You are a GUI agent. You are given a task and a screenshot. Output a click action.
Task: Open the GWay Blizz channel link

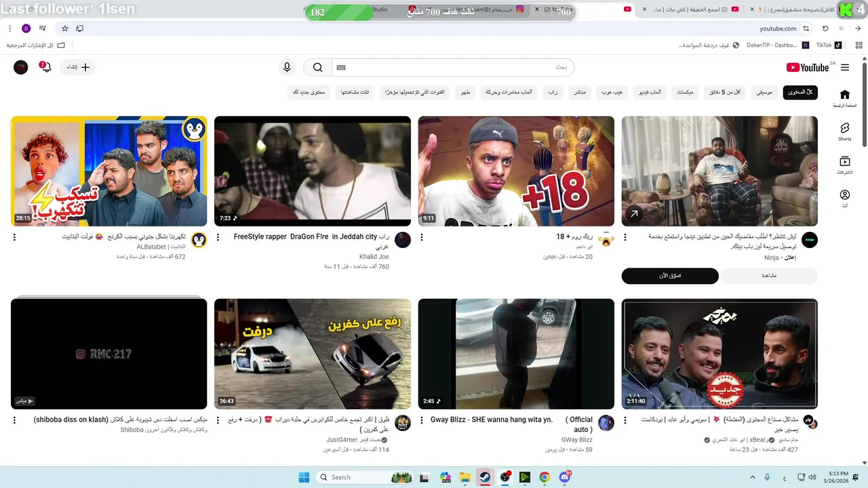pos(576,440)
